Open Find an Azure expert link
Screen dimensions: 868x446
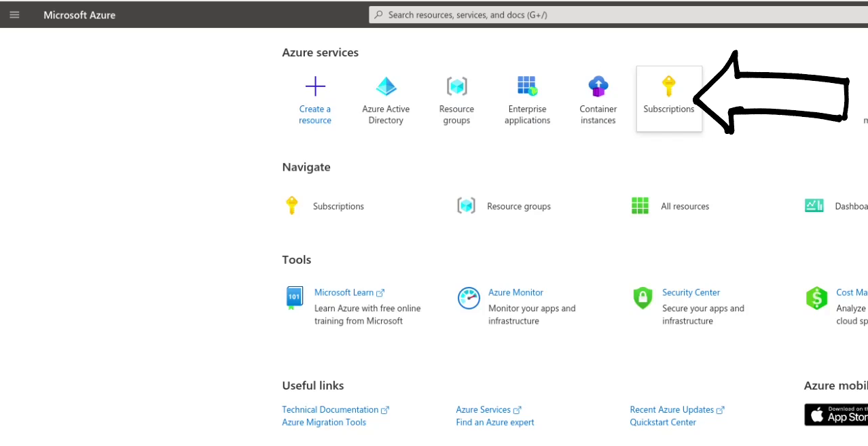coord(495,423)
